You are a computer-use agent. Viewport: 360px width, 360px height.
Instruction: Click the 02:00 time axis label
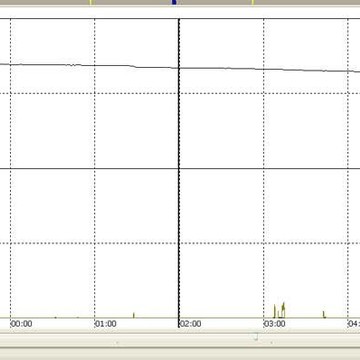191,324
